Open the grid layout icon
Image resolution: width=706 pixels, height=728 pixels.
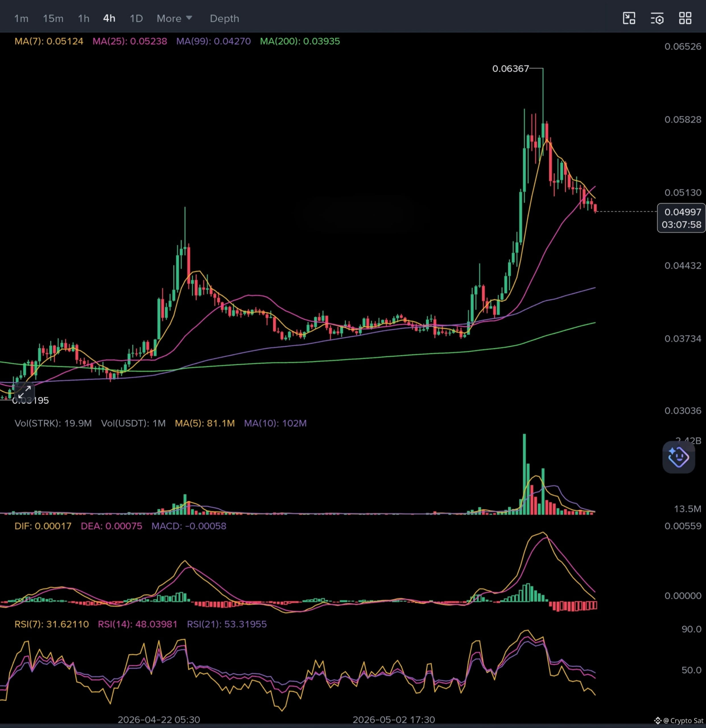point(685,18)
